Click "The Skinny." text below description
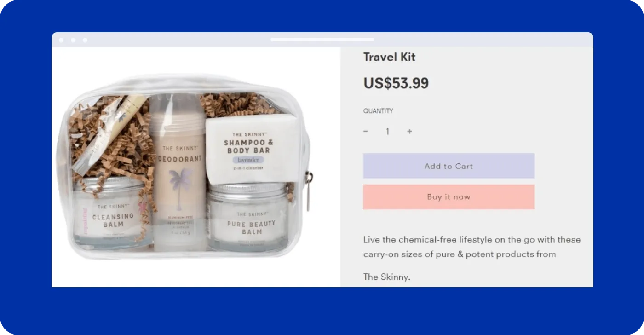Screen dimensions: 644x335 coord(386,277)
